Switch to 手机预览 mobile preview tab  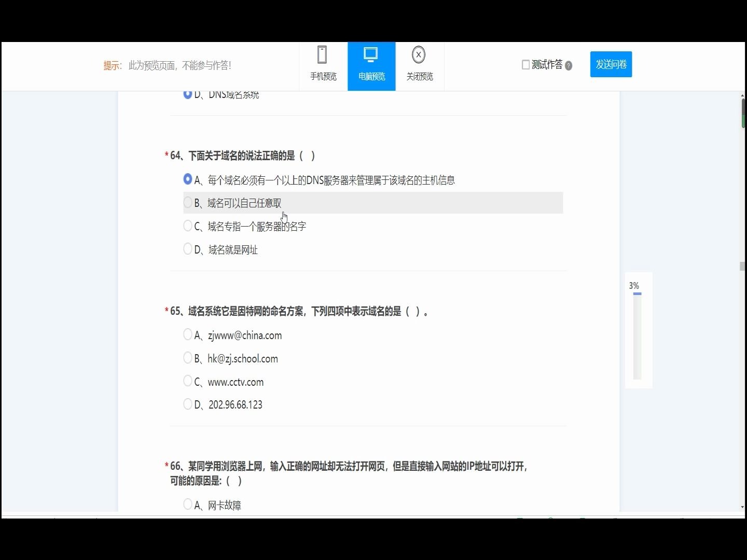coord(323,66)
